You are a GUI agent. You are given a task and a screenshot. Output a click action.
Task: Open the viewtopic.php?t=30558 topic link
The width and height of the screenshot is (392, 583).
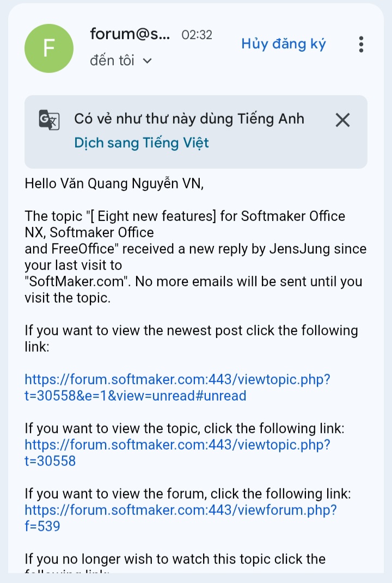click(177, 452)
